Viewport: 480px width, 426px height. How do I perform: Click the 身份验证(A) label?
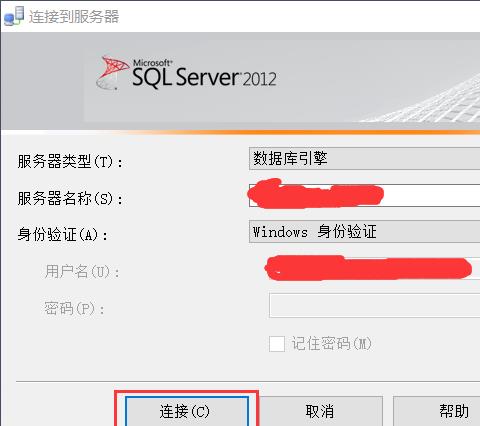[63, 235]
